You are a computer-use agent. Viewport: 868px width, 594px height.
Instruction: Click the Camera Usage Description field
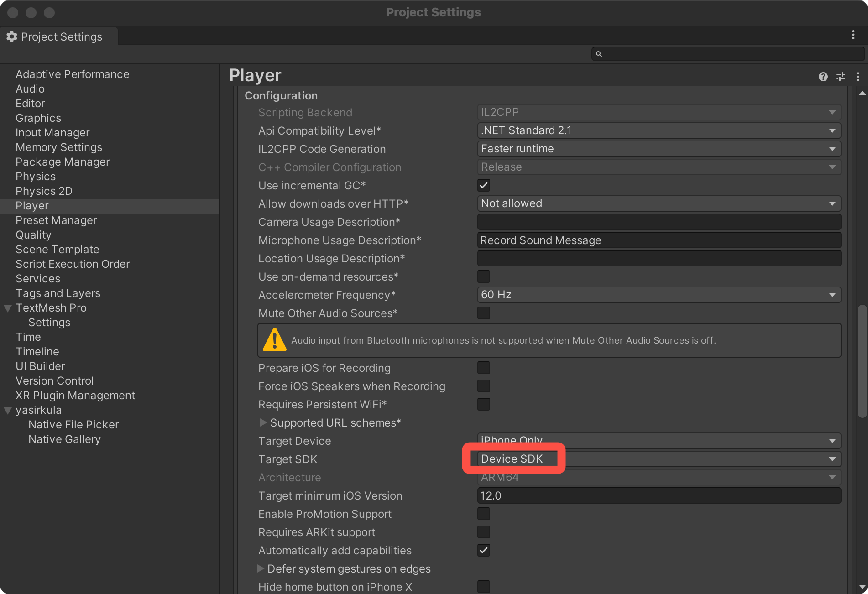point(659,222)
